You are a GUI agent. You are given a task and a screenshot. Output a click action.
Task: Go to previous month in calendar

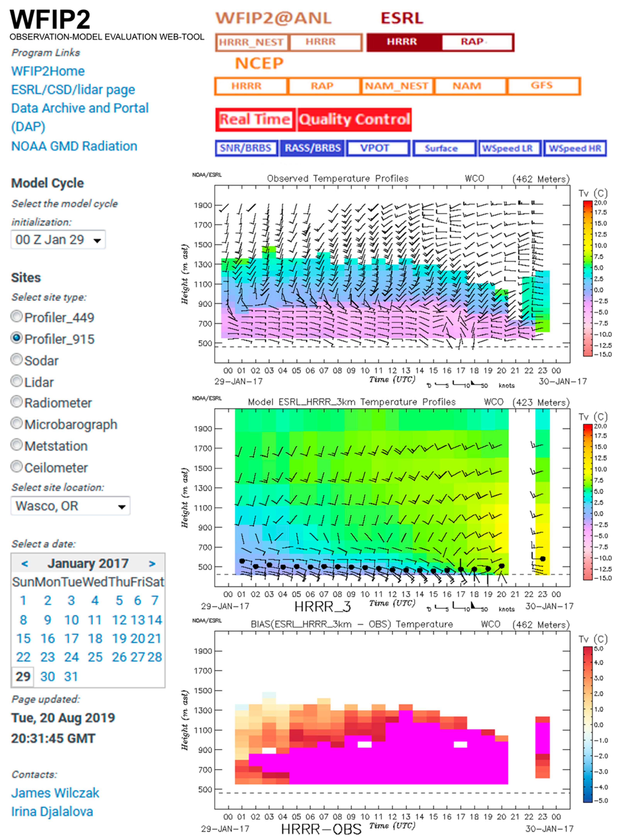pos(25,563)
